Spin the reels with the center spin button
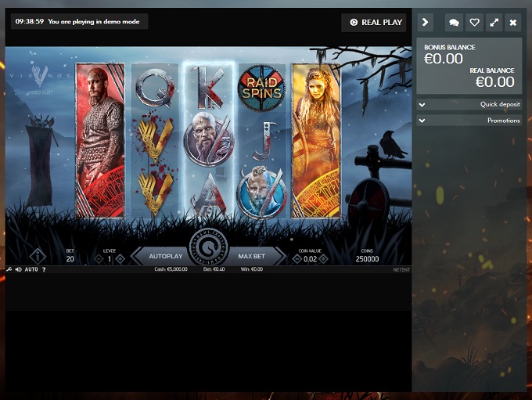 pos(209,247)
